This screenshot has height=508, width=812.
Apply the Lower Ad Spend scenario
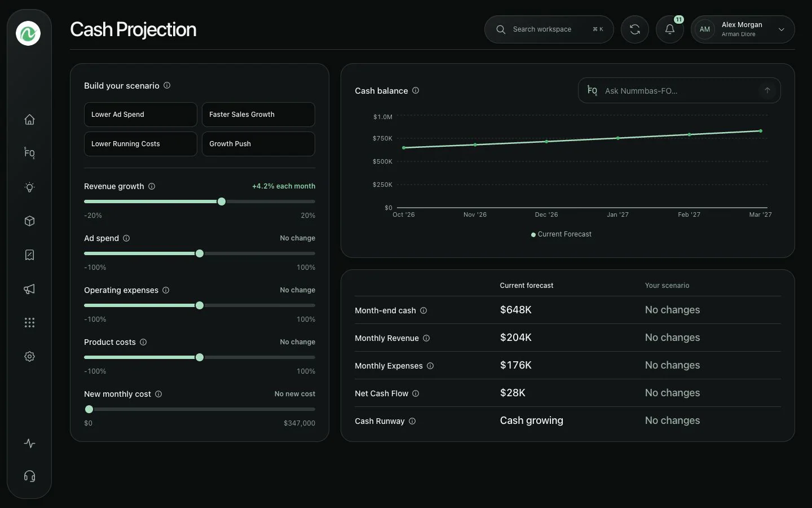click(x=140, y=115)
